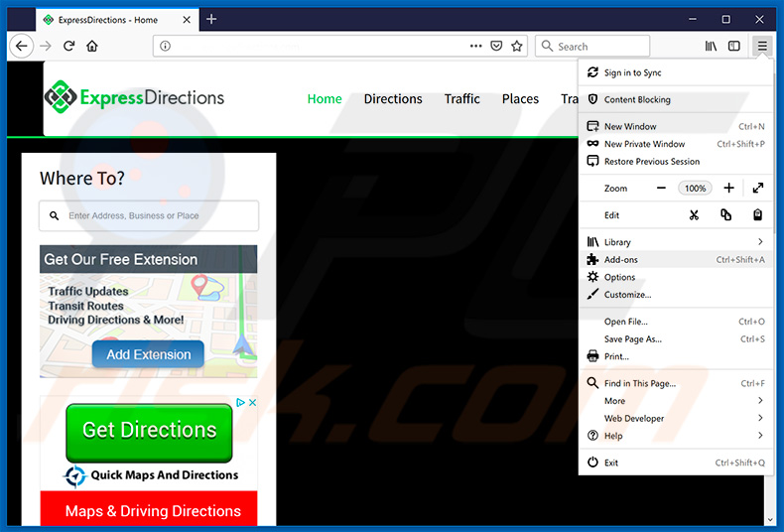Choose Open File... entry
784x532 pixels.
676,322
